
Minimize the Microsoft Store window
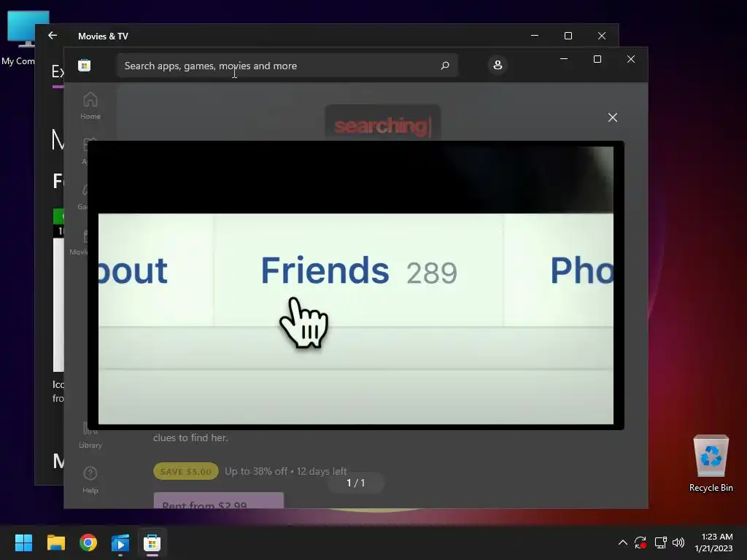(564, 59)
